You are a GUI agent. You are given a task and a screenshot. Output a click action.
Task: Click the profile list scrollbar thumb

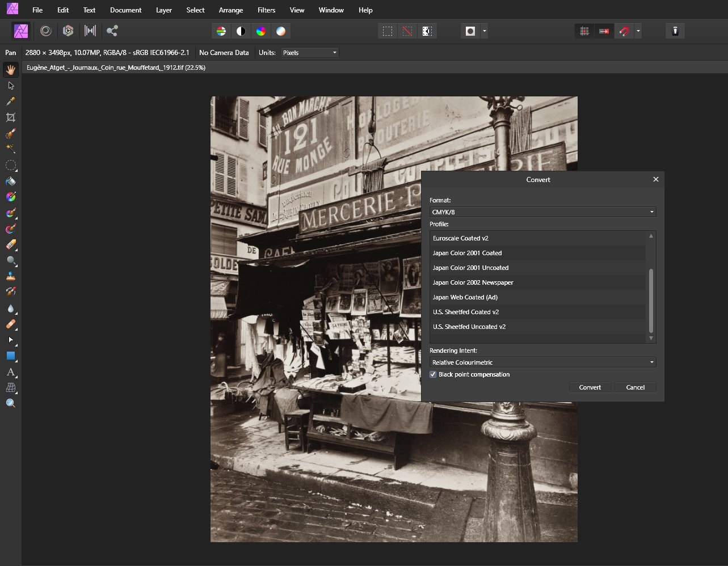coord(651,301)
